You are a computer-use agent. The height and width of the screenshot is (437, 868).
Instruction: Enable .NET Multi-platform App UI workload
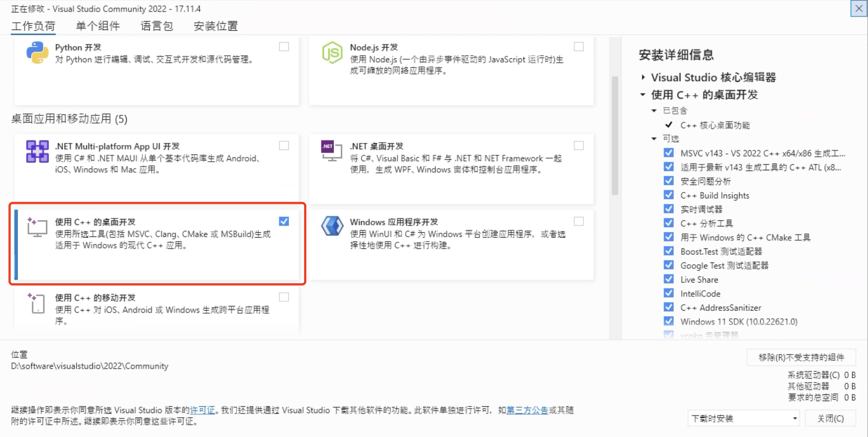click(x=284, y=146)
